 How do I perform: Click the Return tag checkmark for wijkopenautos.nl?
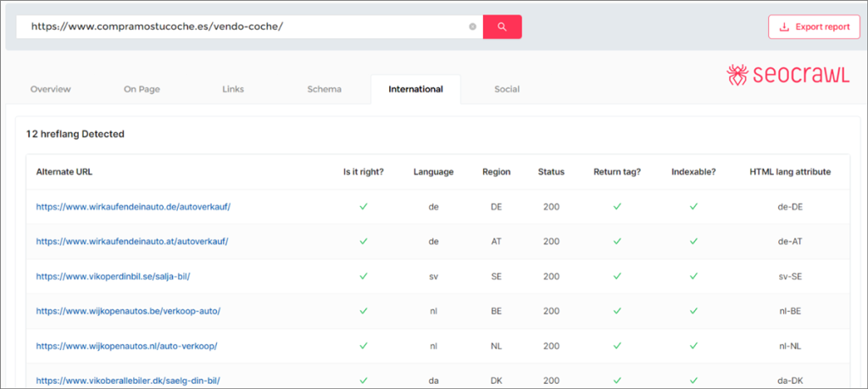(617, 346)
